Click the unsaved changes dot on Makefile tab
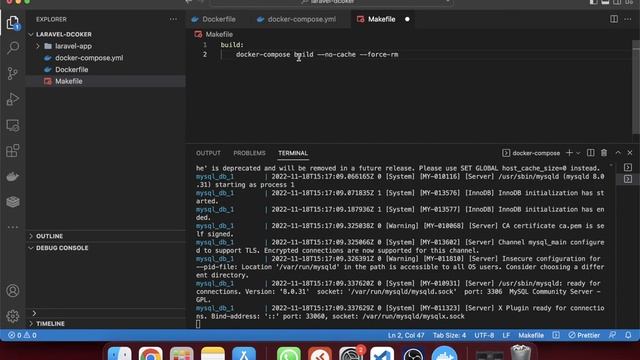640x360 pixels. [407, 19]
